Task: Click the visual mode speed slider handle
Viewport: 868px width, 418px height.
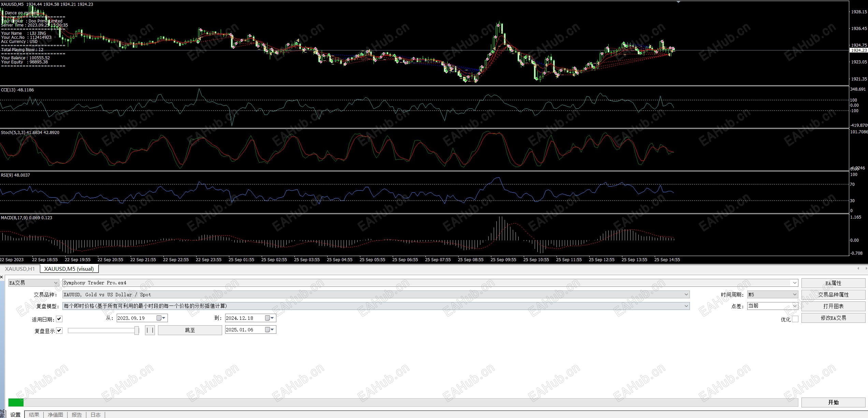Action: 136,330
